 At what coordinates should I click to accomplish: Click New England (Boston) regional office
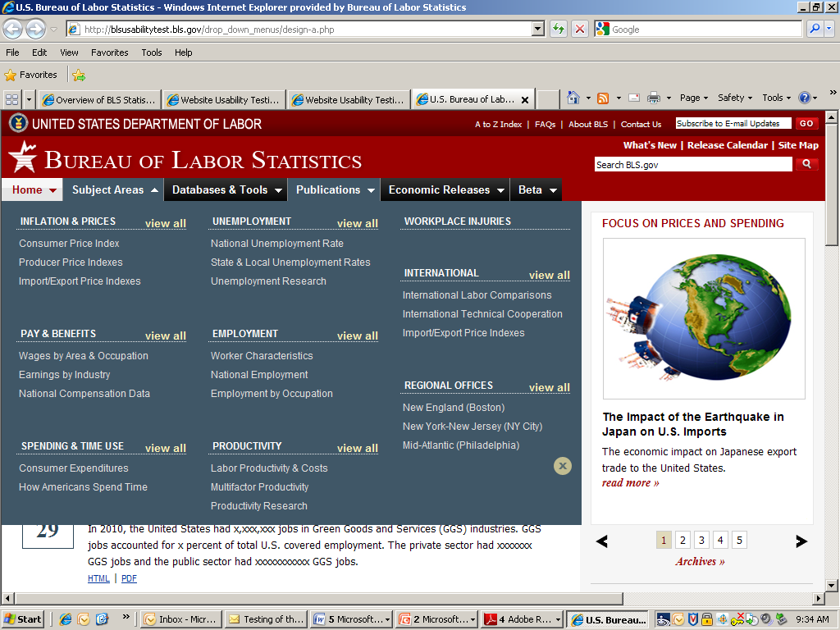click(x=453, y=408)
